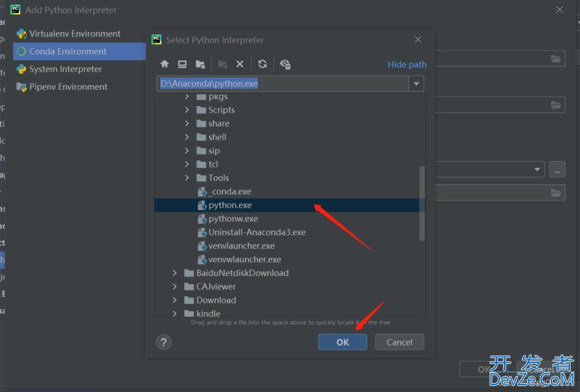Click the D:\Anaconda\python.exe path field

(x=282, y=84)
